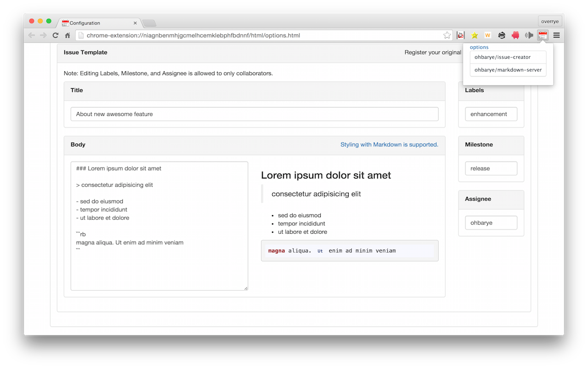Click the overrye profile button
Screen dimensions: 588x368
tap(550, 21)
